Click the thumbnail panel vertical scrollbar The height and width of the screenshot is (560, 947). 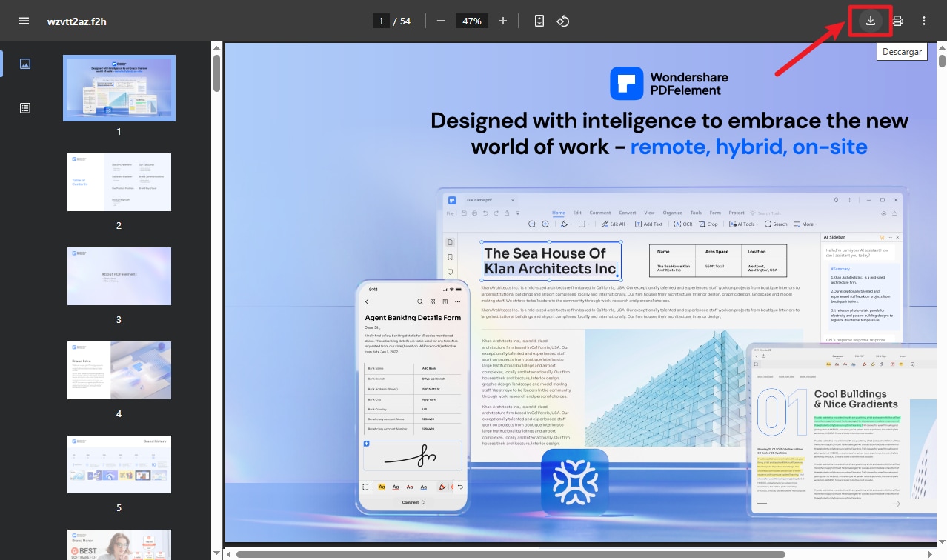216,73
